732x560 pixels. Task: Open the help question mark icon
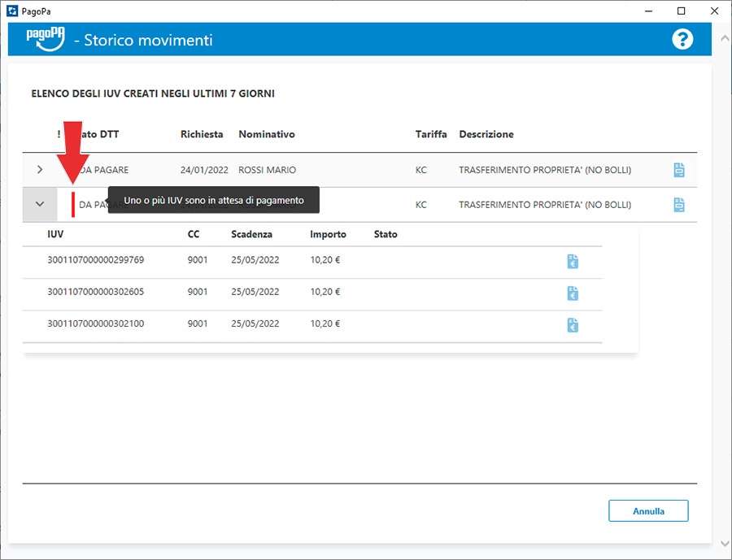(682, 39)
